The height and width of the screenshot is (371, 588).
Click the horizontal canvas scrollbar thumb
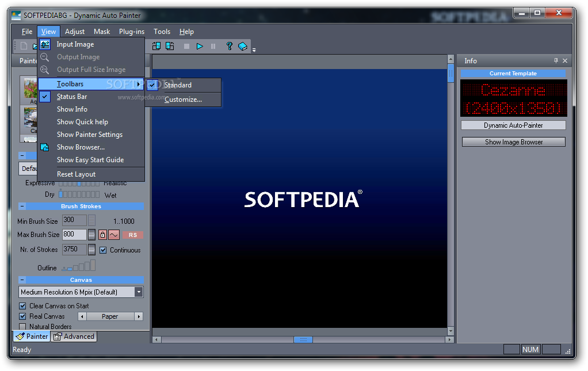[303, 339]
